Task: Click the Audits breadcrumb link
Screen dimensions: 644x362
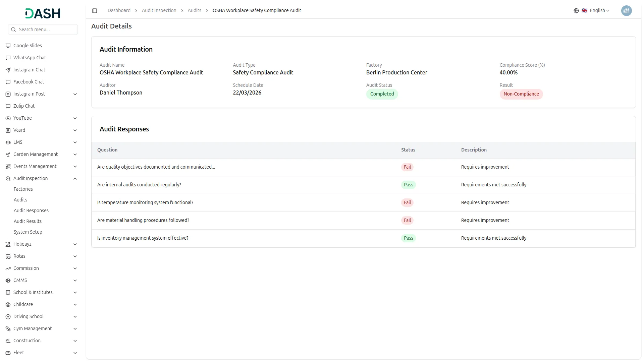Action: (x=194, y=11)
